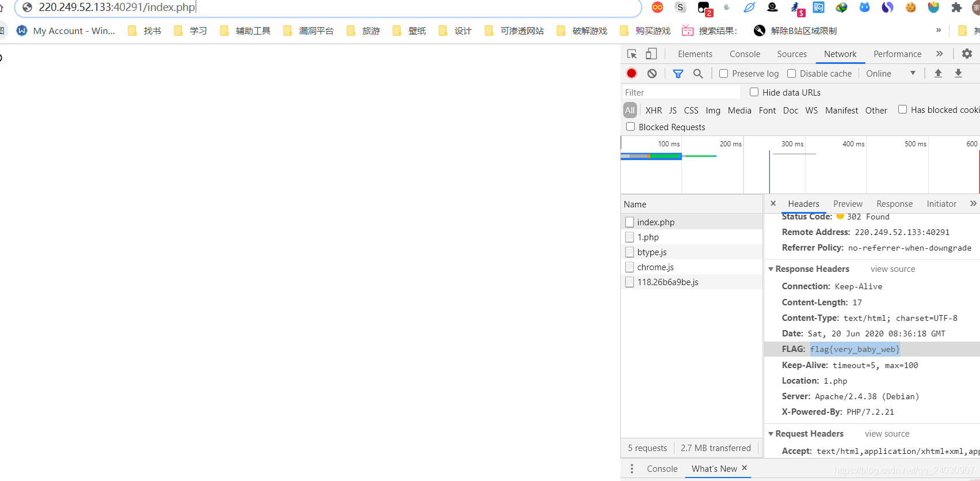Stop recording network log (red circle)

click(x=631, y=73)
